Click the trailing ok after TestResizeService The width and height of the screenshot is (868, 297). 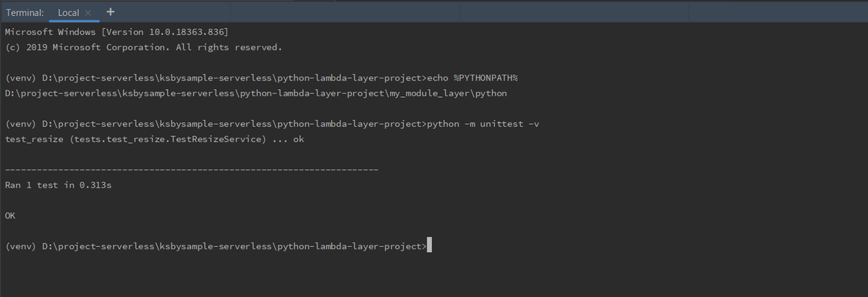tap(299, 139)
